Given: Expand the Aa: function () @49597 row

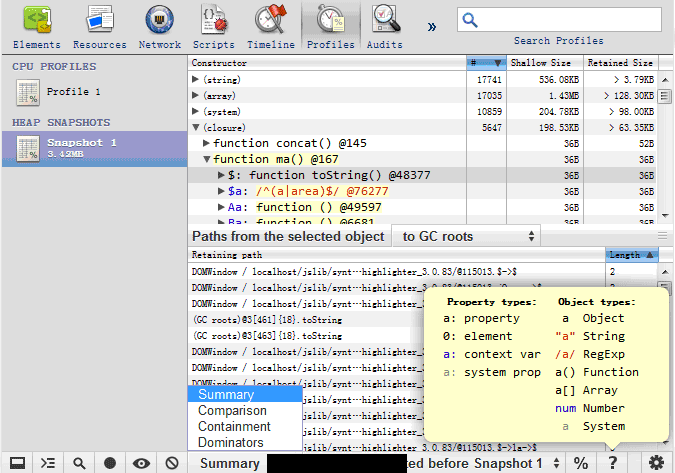Looking at the screenshot, I should coord(221,207).
